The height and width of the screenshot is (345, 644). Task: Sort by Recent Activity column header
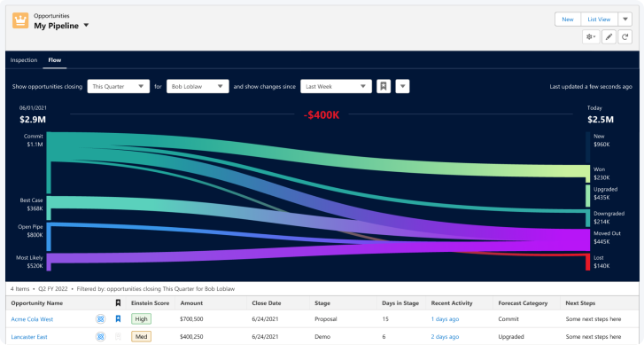click(452, 303)
